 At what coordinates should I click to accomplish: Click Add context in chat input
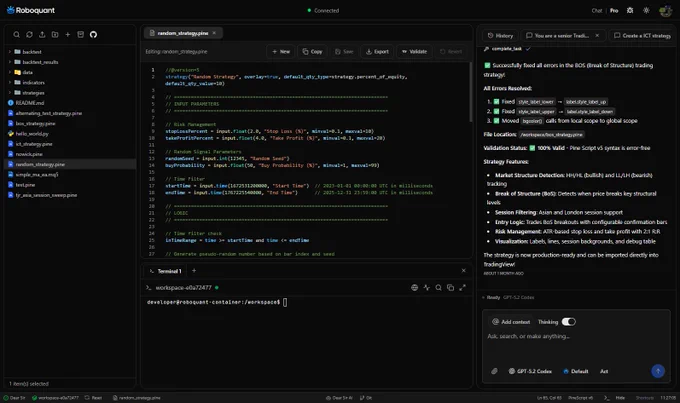click(511, 321)
